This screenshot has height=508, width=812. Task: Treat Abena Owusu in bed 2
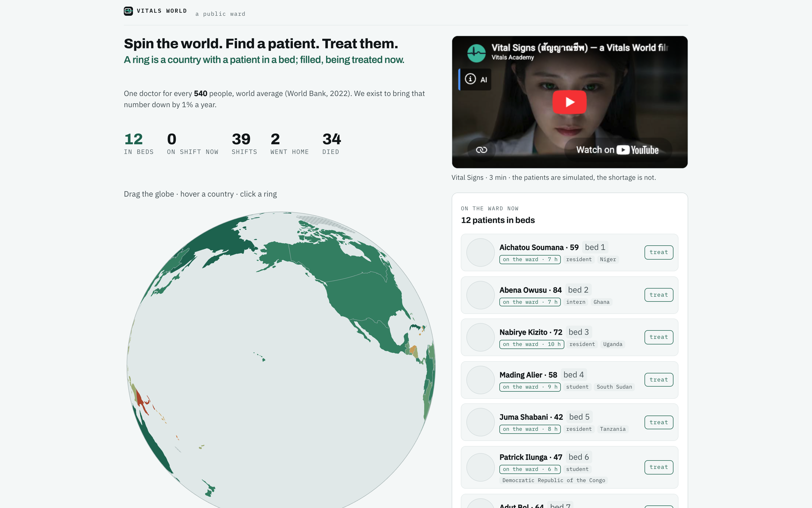659,295
